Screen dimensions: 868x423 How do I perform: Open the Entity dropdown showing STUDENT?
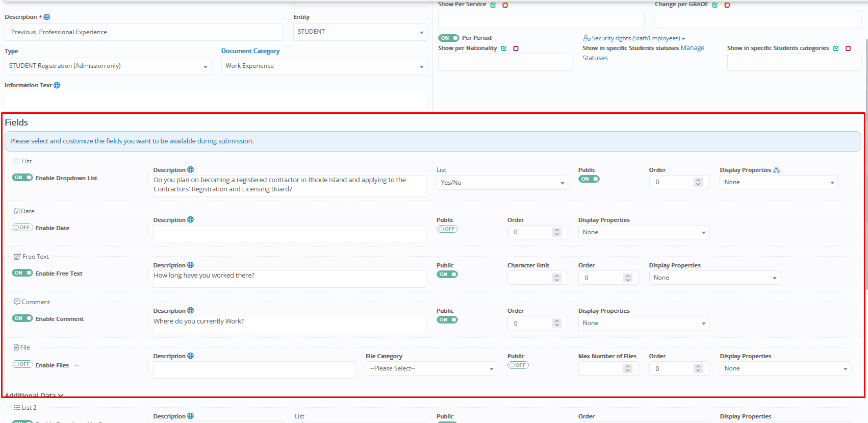(x=360, y=32)
